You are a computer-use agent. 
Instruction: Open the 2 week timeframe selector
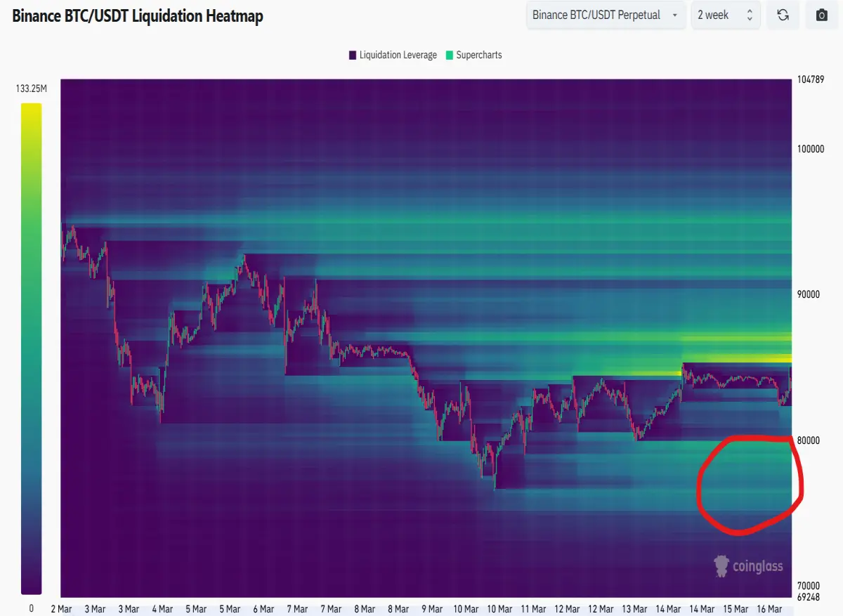tap(725, 15)
